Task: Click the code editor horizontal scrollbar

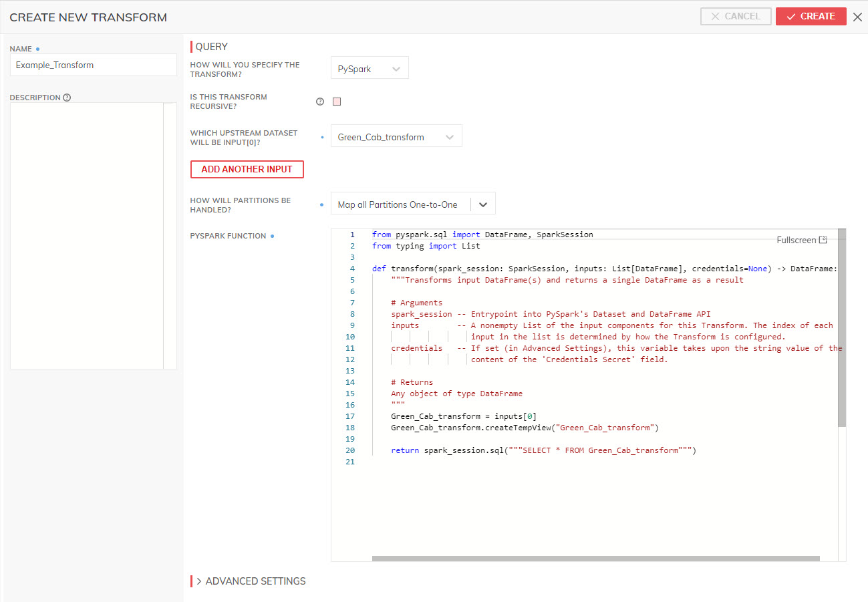Action: [596, 559]
